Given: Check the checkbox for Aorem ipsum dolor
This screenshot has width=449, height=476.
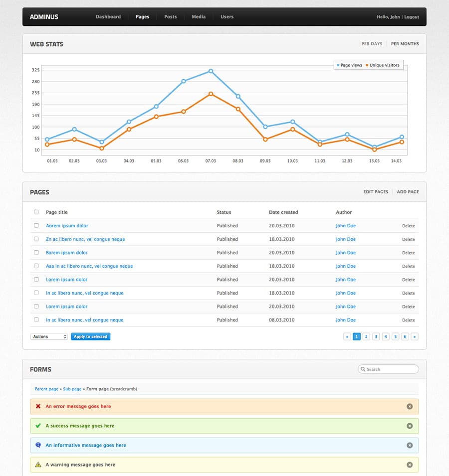Looking at the screenshot, I should click(36, 225).
